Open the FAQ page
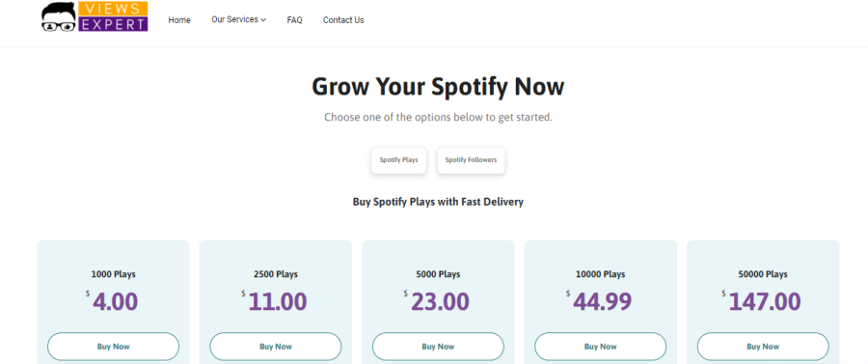This screenshot has height=364, width=868. 294,20
